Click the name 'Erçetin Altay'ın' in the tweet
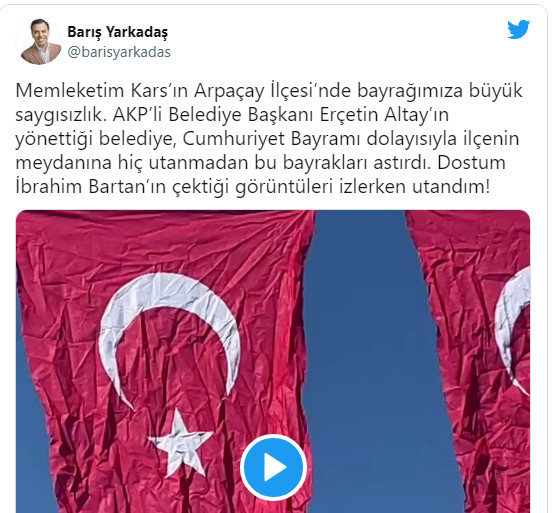 click(x=384, y=115)
